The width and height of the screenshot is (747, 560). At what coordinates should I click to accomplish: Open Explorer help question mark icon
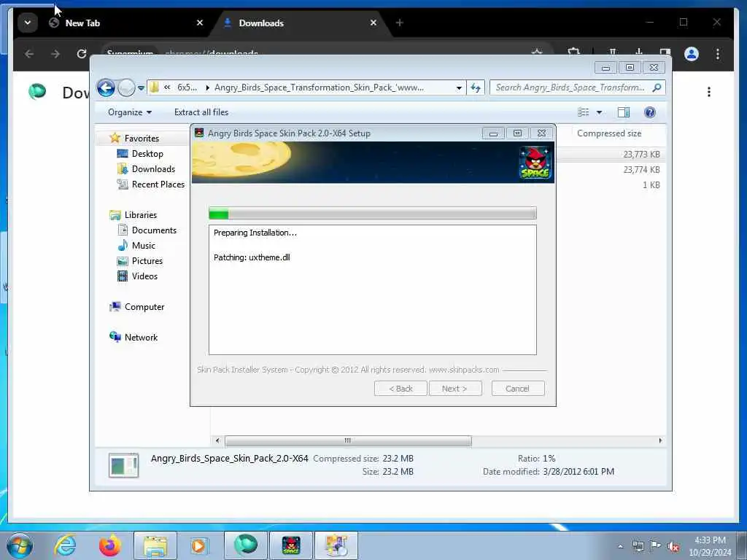tap(649, 112)
